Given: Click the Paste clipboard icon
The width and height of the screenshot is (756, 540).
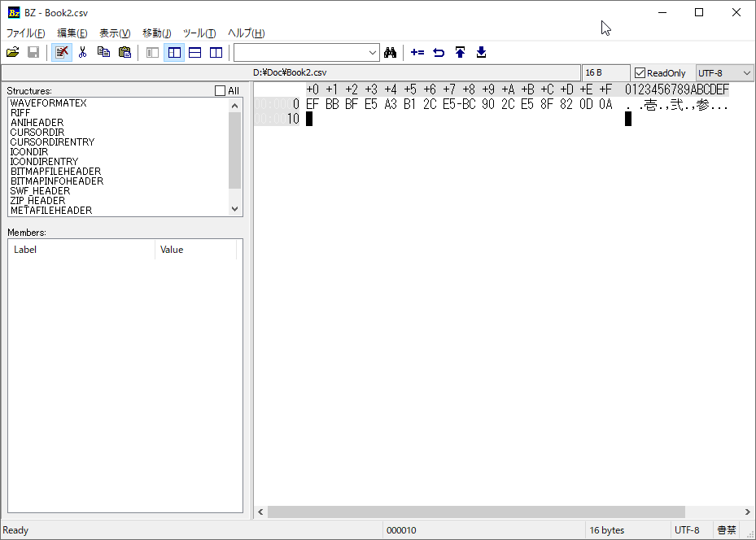Looking at the screenshot, I should [x=125, y=52].
